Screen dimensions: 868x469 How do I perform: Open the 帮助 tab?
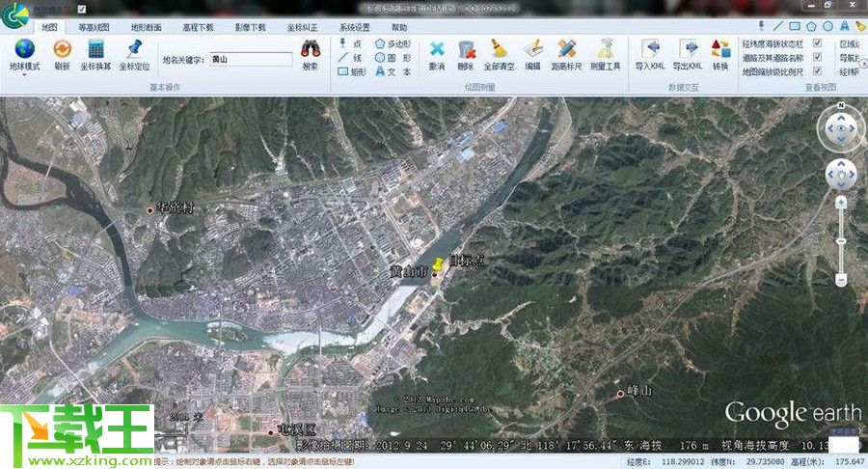399,27
